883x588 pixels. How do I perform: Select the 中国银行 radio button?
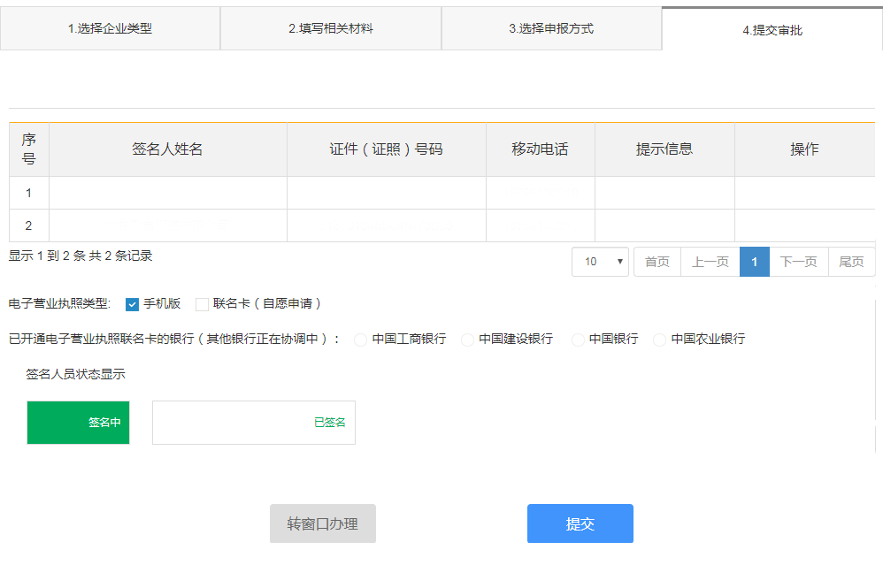click(x=578, y=340)
